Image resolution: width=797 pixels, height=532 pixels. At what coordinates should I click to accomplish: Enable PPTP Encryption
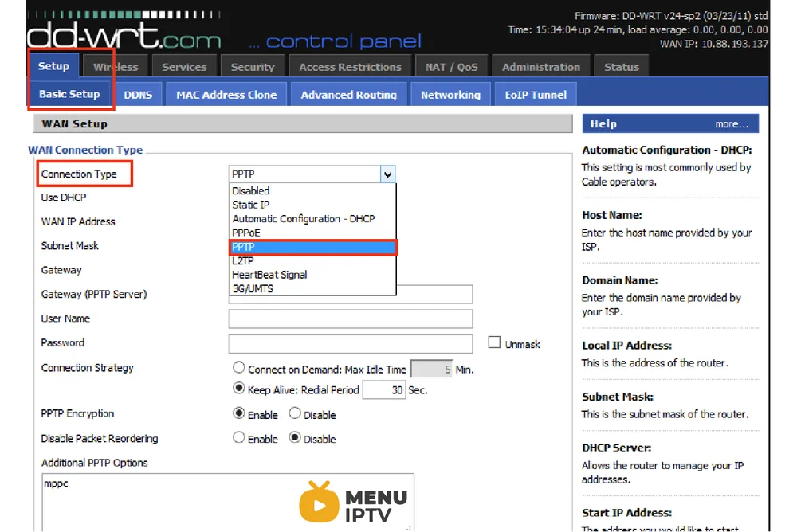coord(238,413)
